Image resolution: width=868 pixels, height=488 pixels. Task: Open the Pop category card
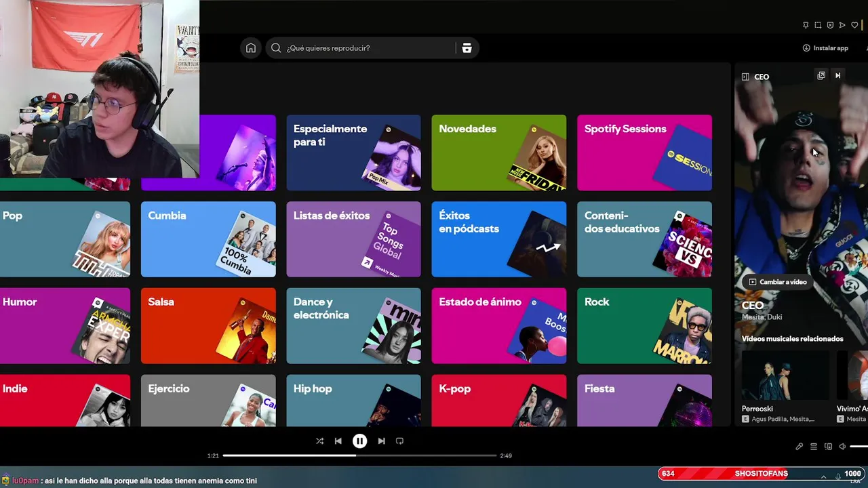[65, 239]
